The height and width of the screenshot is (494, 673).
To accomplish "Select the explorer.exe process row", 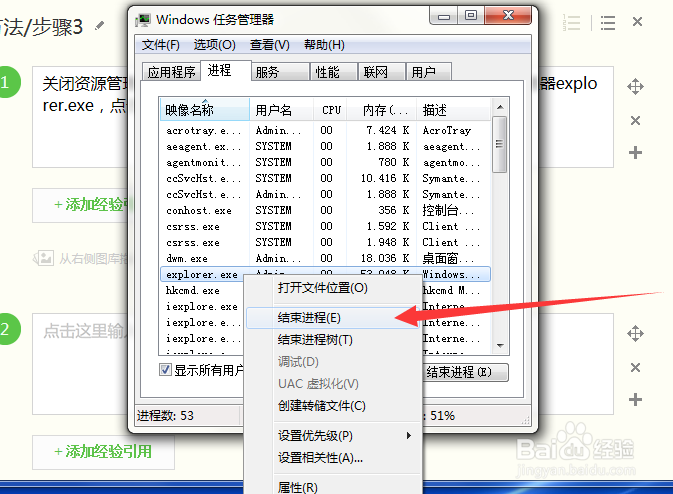I will [325, 274].
